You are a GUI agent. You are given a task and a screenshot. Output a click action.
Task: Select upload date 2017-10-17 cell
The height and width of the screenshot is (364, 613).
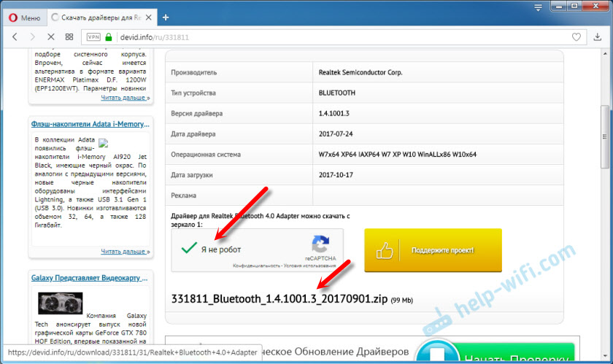[x=438, y=175]
